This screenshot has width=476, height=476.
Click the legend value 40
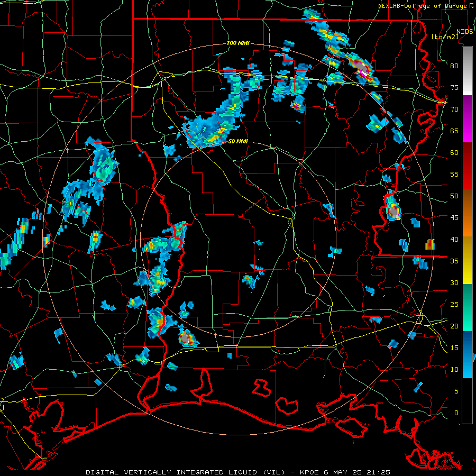[x=454, y=240]
